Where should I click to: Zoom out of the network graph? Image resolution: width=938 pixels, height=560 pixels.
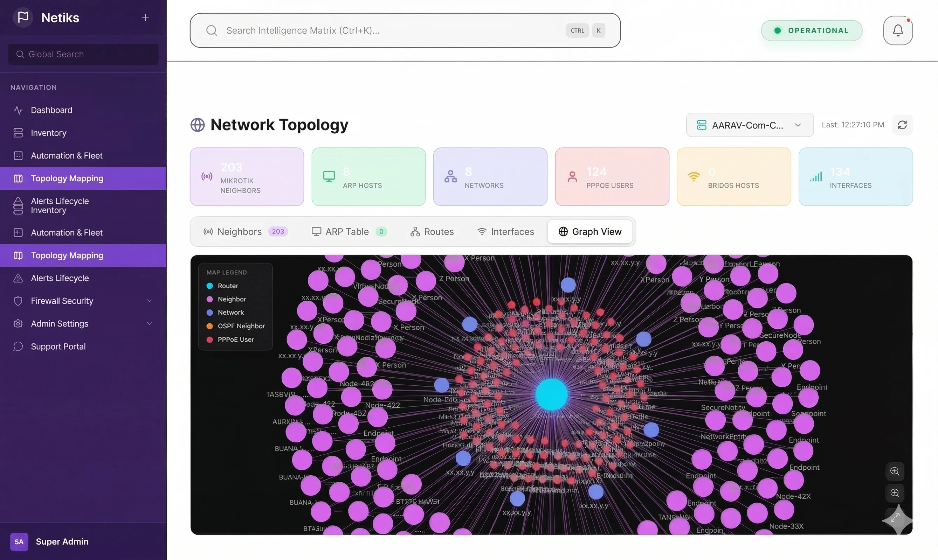(895, 493)
